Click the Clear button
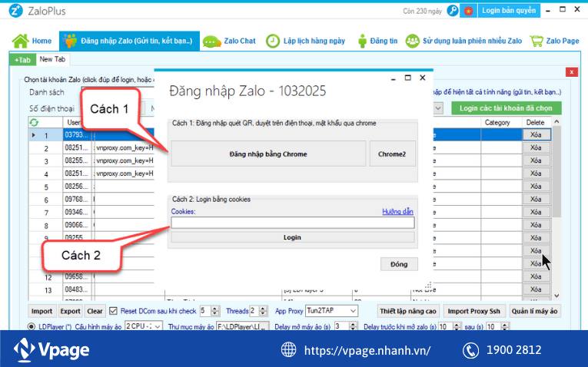 [95, 311]
